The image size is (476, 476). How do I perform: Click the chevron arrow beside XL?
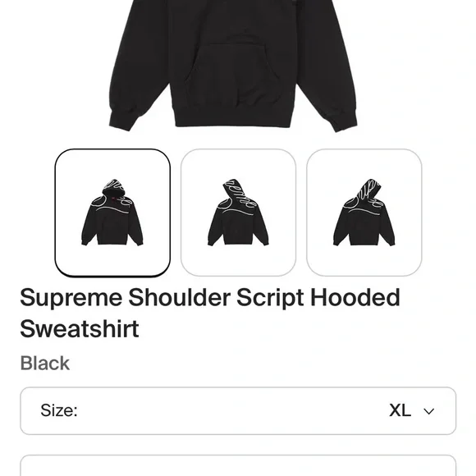coord(428,411)
